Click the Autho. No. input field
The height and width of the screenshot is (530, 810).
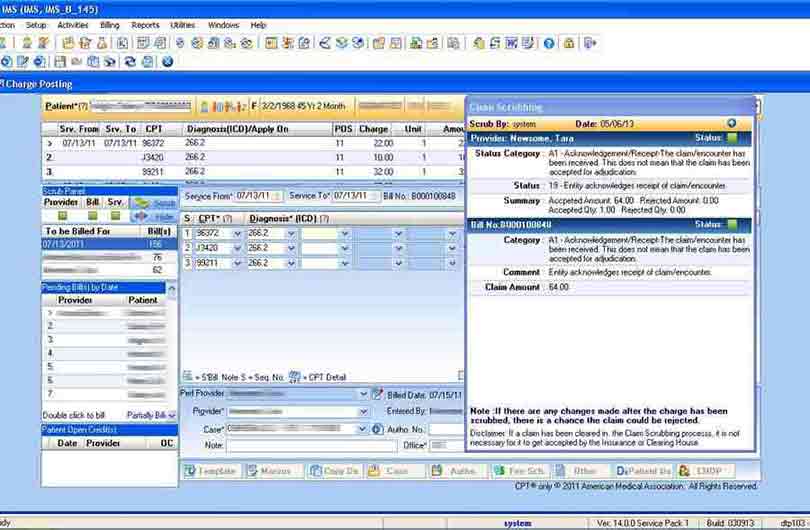click(x=446, y=429)
